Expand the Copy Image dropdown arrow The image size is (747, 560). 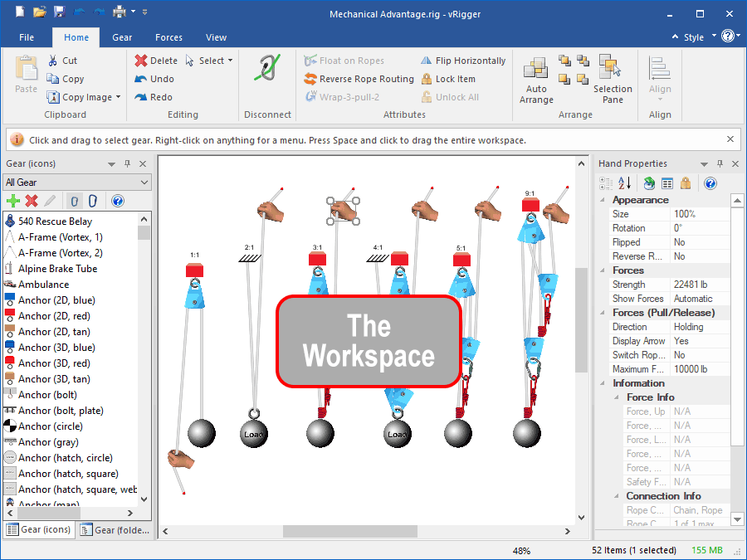tap(119, 97)
